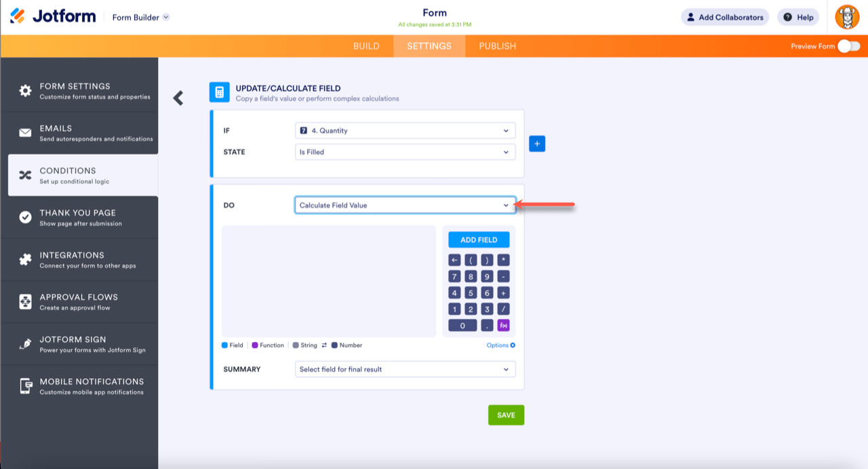
Task: Open the Approval Flows section
Action: pyautogui.click(x=79, y=302)
